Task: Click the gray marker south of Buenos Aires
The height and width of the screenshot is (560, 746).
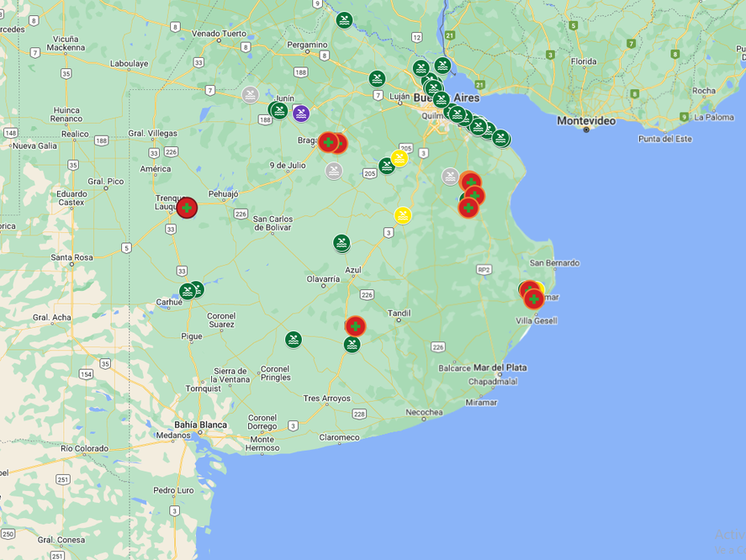Action: 450,177
